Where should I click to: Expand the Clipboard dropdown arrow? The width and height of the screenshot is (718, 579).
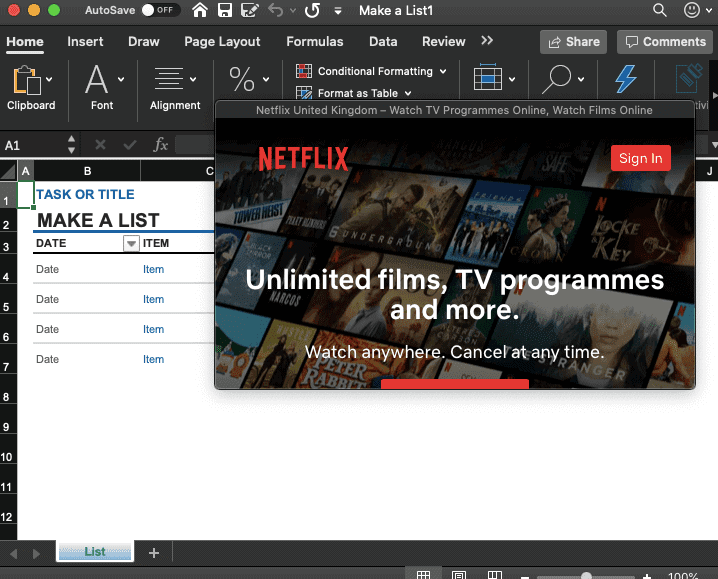(x=49, y=79)
